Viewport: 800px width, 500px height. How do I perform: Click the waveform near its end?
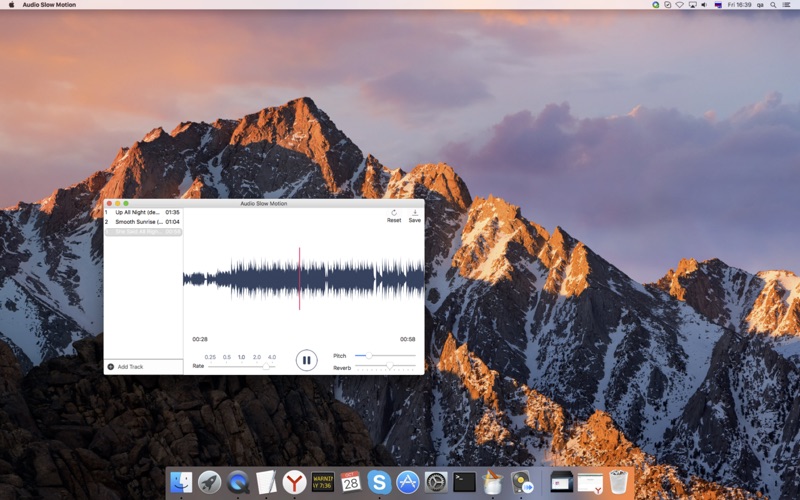[416, 279]
